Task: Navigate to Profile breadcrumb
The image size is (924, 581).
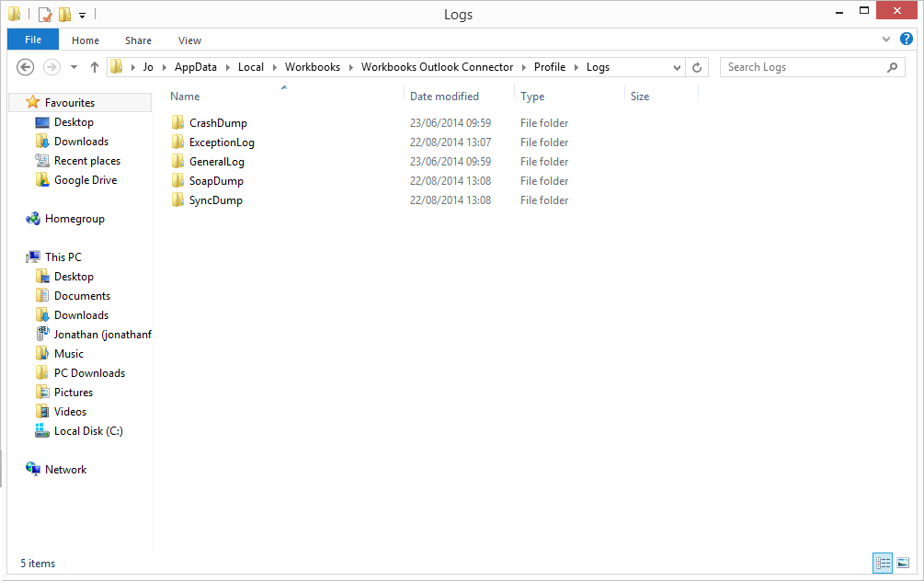Action: point(550,67)
